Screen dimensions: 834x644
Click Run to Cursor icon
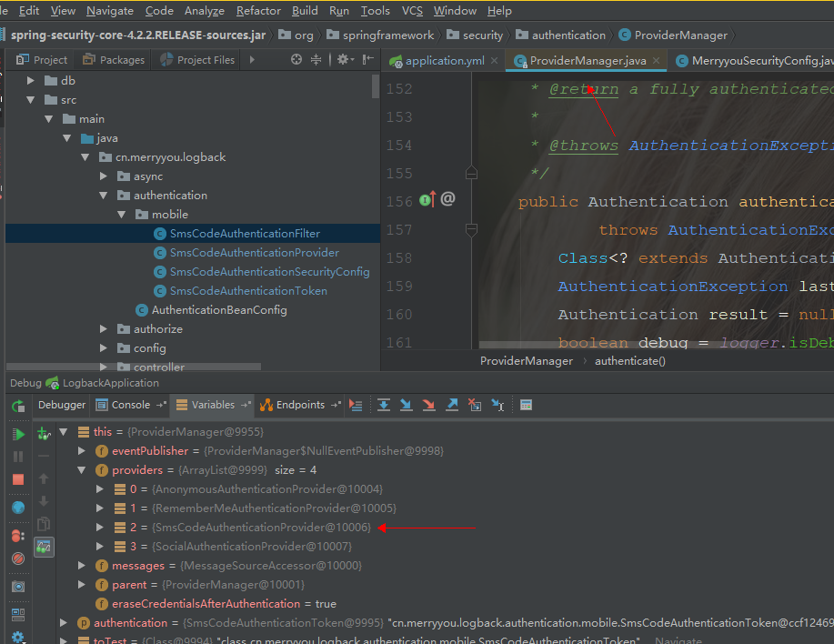[497, 405]
